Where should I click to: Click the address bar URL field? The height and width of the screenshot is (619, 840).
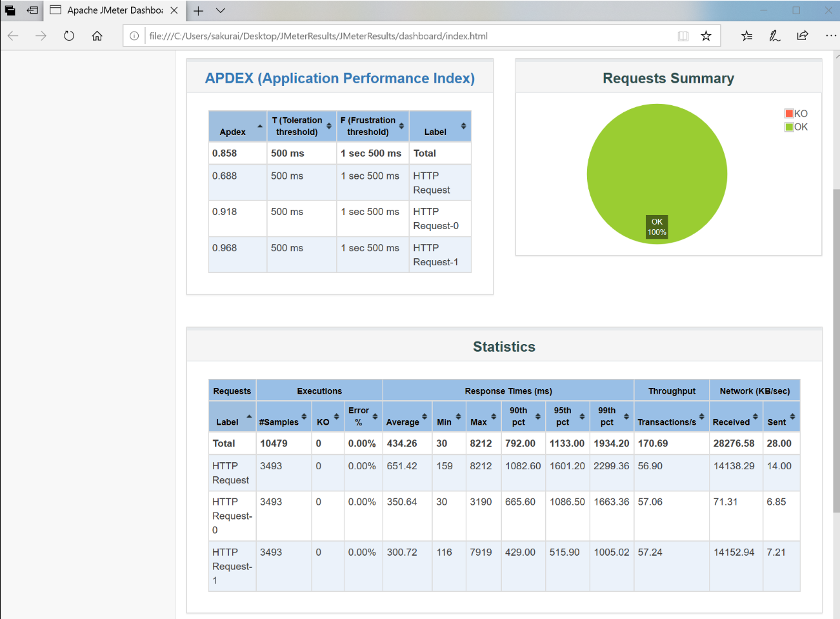click(406, 36)
